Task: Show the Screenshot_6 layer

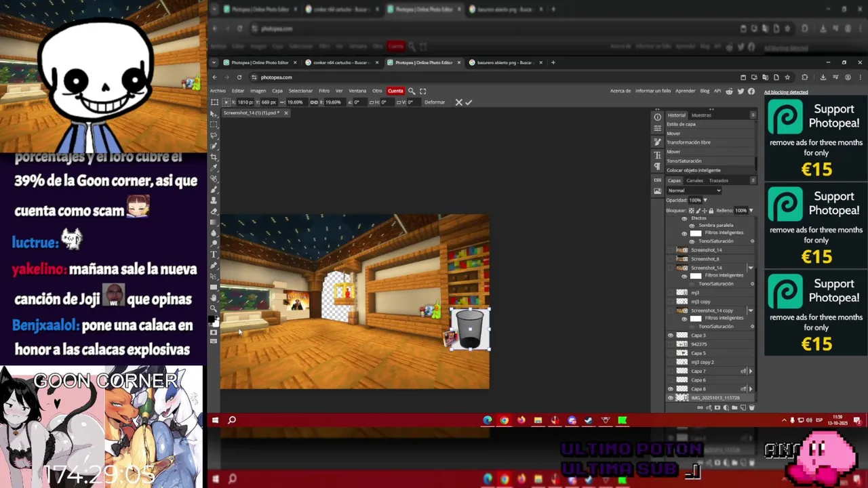Action: click(x=671, y=259)
